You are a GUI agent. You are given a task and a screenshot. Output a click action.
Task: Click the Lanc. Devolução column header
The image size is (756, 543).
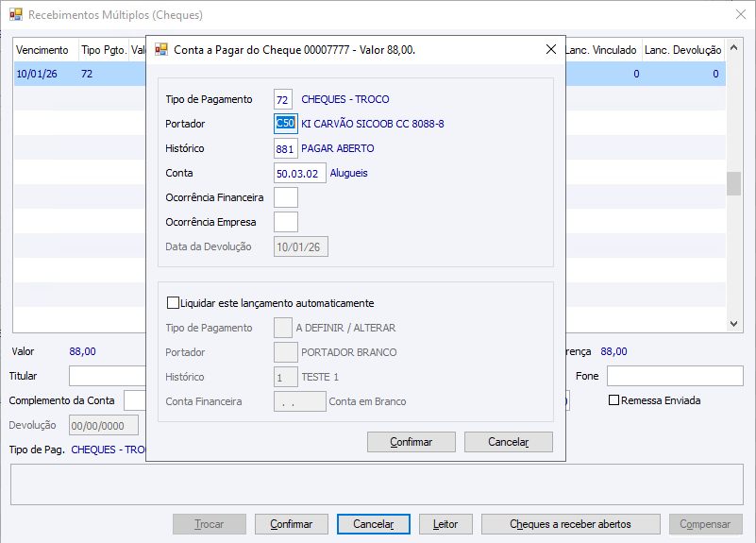pyautogui.click(x=683, y=50)
